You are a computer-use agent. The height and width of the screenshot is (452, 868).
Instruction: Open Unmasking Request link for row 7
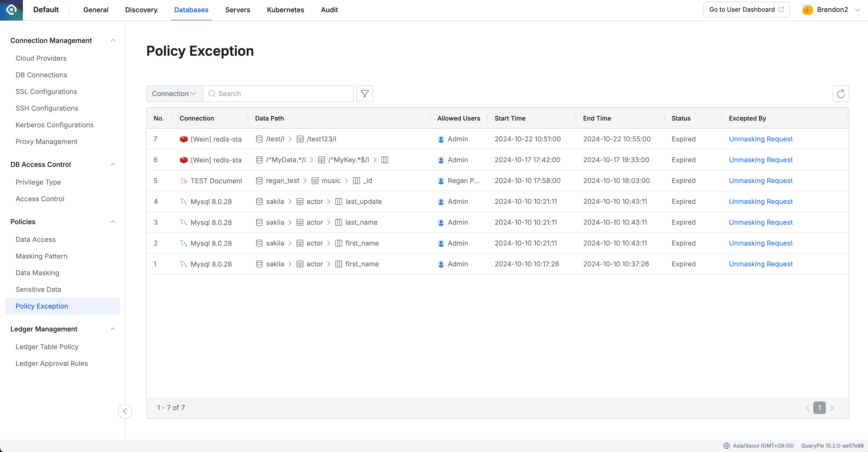click(x=760, y=139)
